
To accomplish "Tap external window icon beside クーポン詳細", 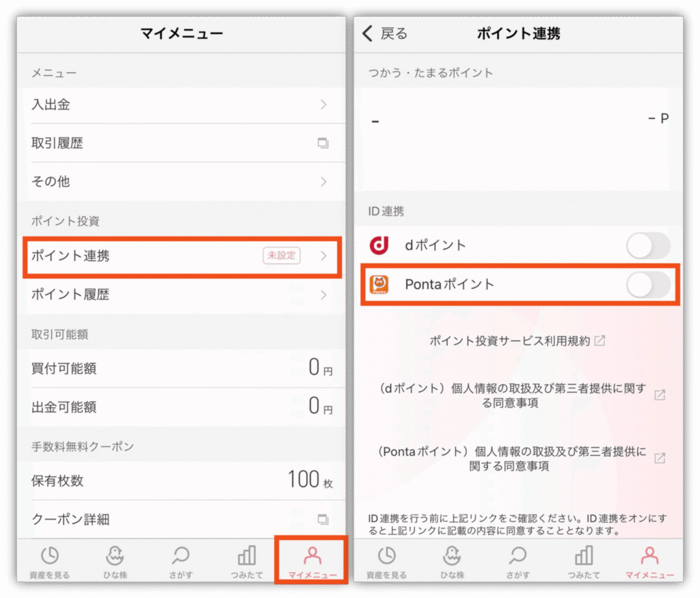I will point(323,519).
